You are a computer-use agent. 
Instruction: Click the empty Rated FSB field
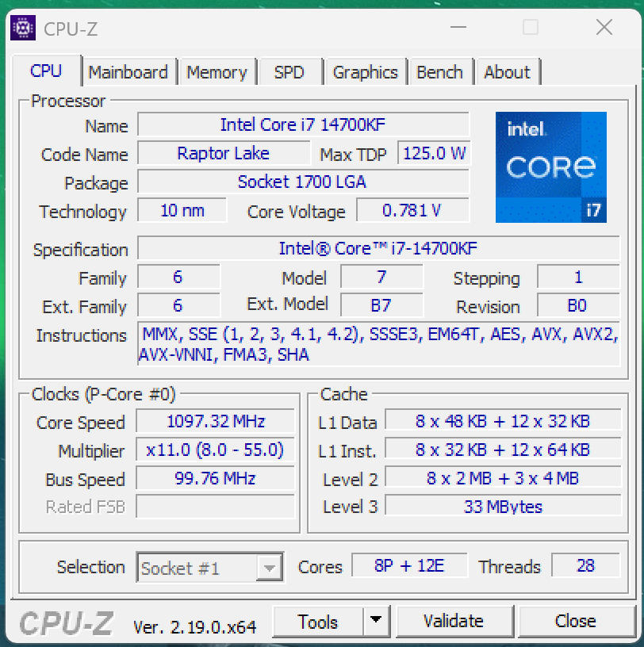(215, 507)
